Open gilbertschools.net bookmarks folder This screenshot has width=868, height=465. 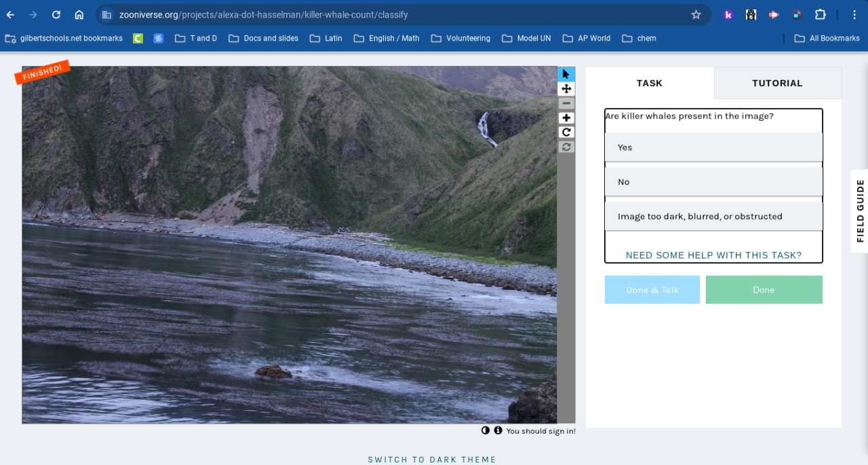[64, 38]
